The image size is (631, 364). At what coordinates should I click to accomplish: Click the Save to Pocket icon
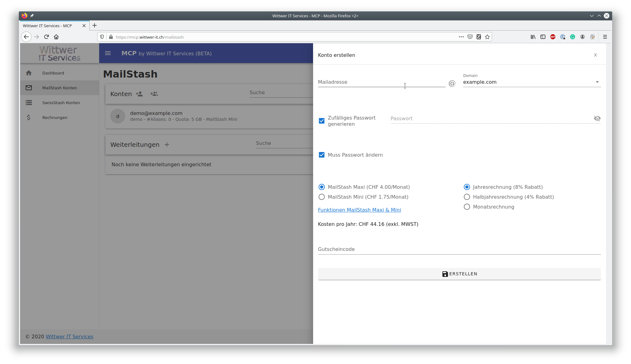(x=470, y=37)
